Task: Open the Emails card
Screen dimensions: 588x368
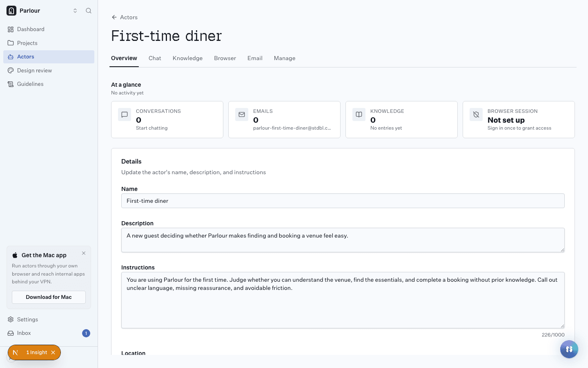Action: click(x=284, y=119)
